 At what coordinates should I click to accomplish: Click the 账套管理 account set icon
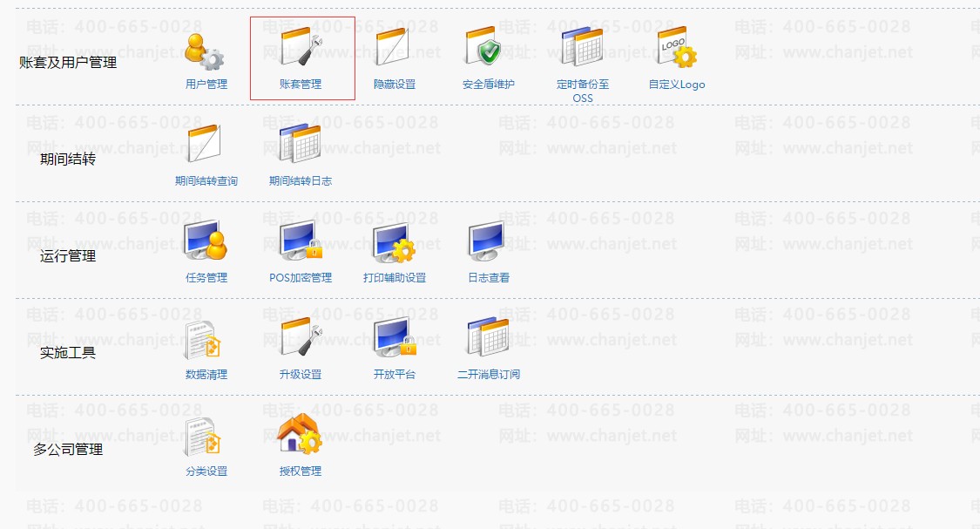[x=301, y=47]
